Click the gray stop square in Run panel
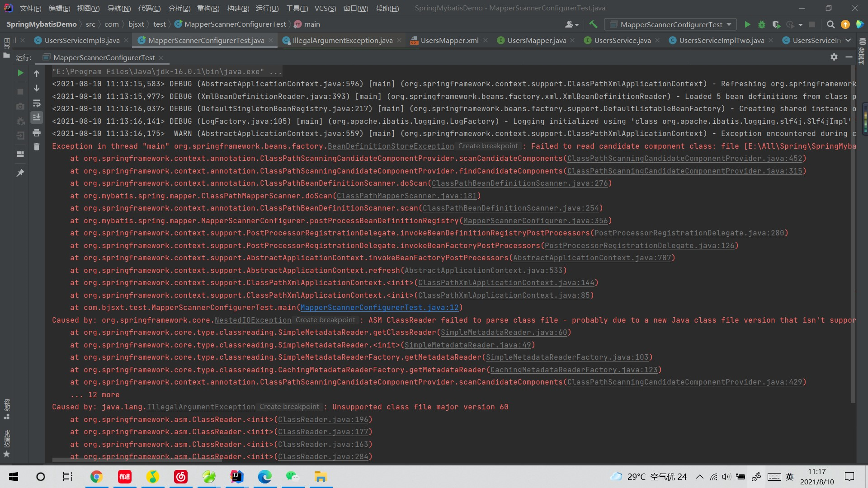This screenshot has height=488, width=868. coord(20,92)
